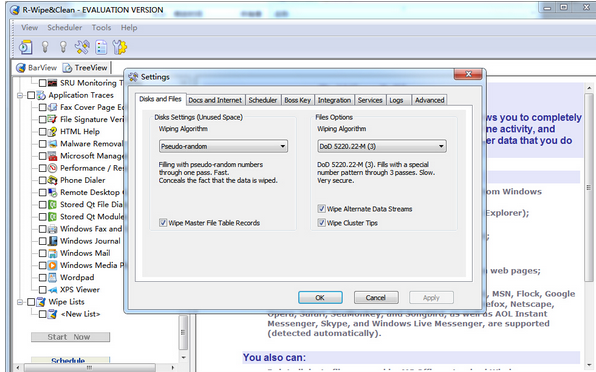Click the scheduler clock toolbar icon
Image resolution: width=596 pixels, height=372 pixels.
[x=25, y=47]
